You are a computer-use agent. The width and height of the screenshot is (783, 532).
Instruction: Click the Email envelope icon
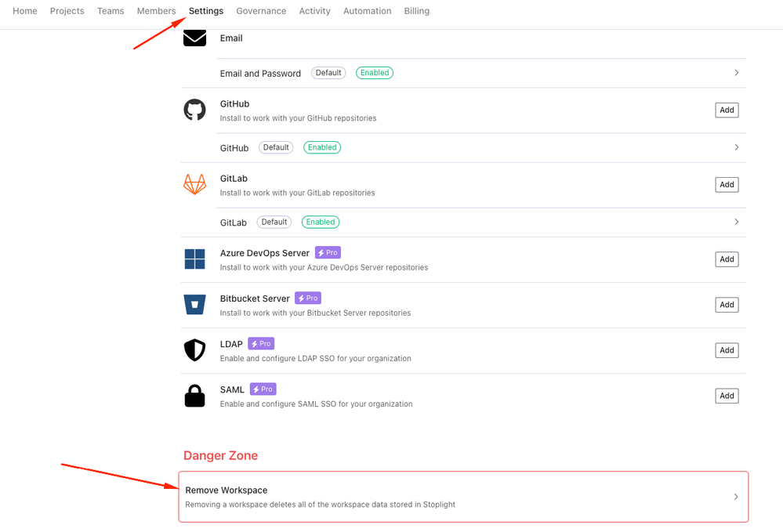[x=194, y=38]
